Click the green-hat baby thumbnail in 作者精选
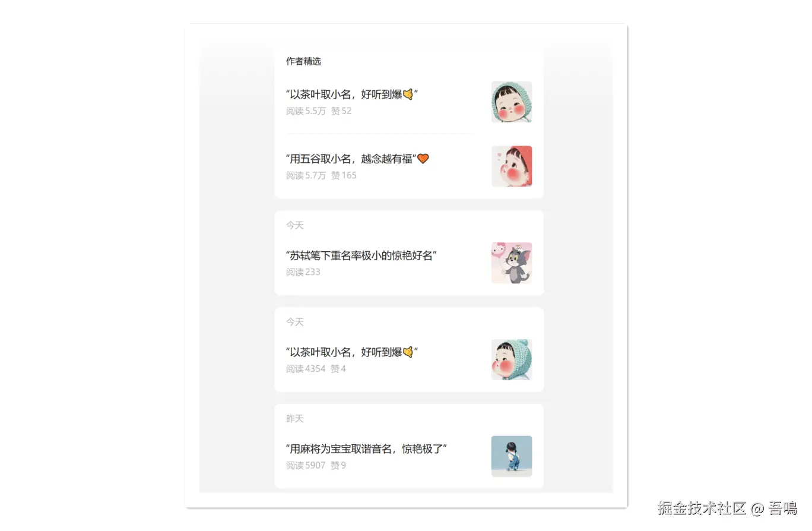 512,102
